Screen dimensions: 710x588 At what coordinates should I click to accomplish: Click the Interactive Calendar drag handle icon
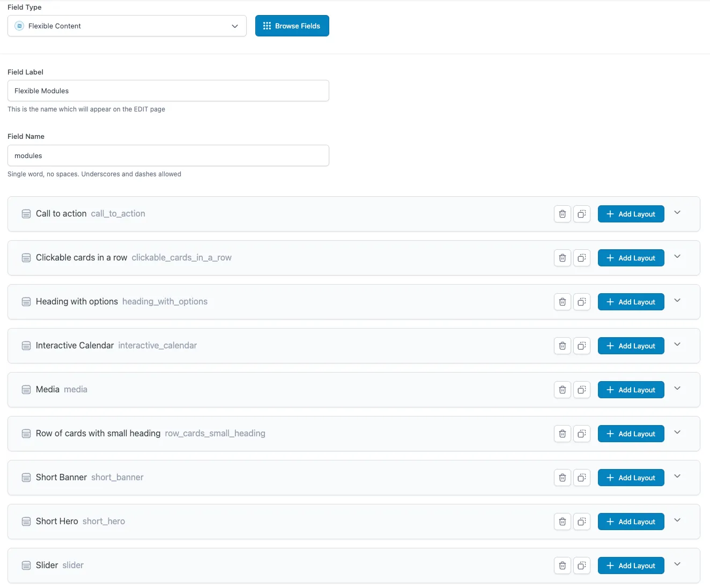click(26, 346)
